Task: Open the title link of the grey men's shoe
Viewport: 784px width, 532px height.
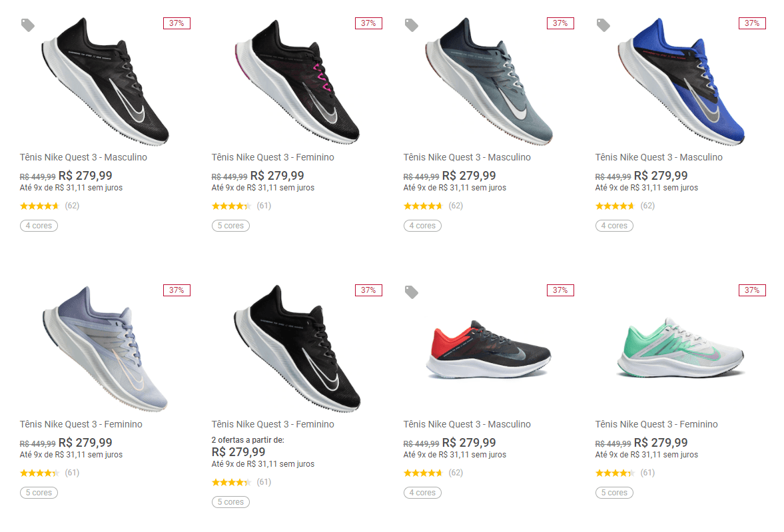Action: [467, 158]
